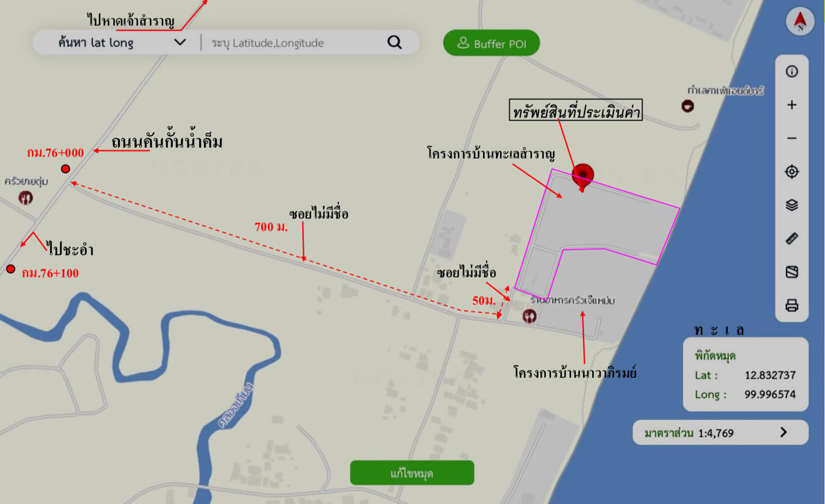Locate current position with crosshair icon
Viewport: 825px width, 504px height.
(792, 172)
